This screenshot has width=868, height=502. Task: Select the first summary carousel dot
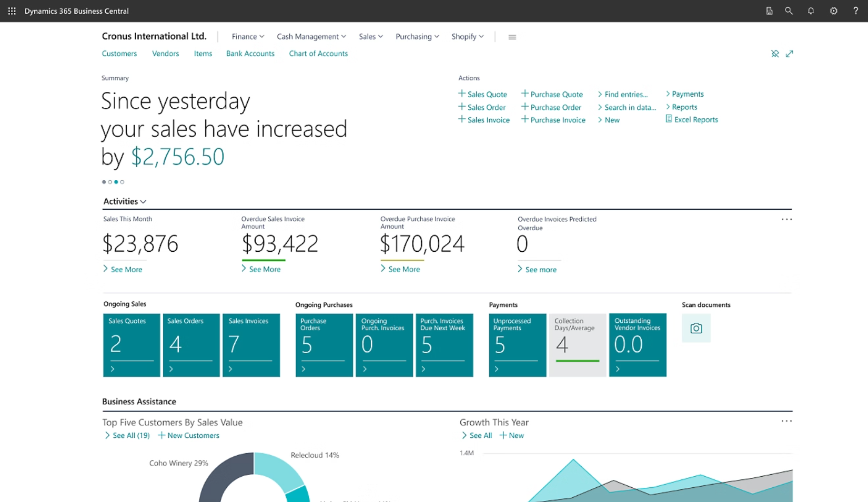pos(104,182)
